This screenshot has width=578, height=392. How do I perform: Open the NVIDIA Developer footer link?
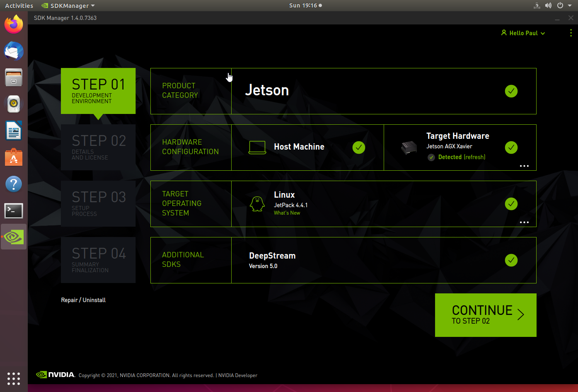(x=238, y=375)
